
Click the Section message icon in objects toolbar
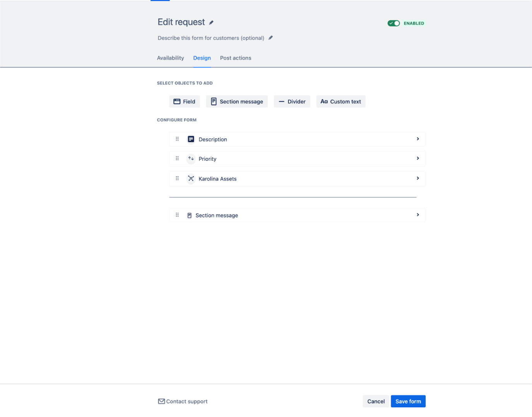[x=214, y=101]
